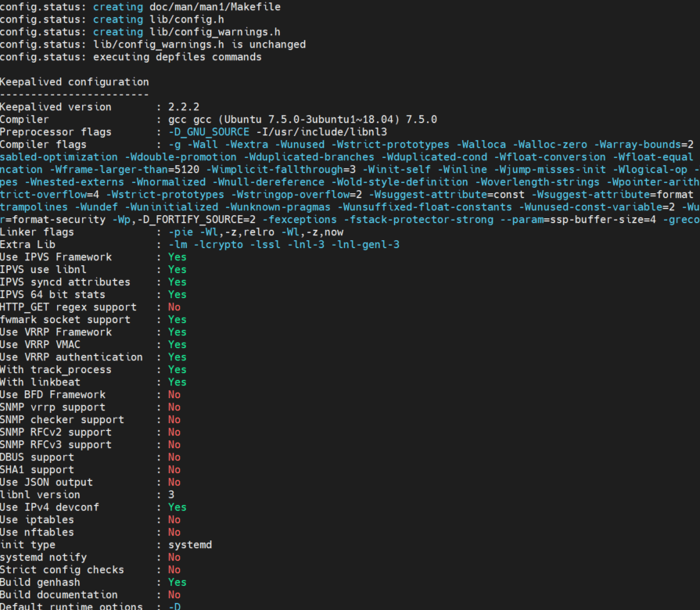Image resolution: width=700 pixels, height=610 pixels.
Task: Click No value for SNMP RFCv3 support
Action: [x=174, y=444]
